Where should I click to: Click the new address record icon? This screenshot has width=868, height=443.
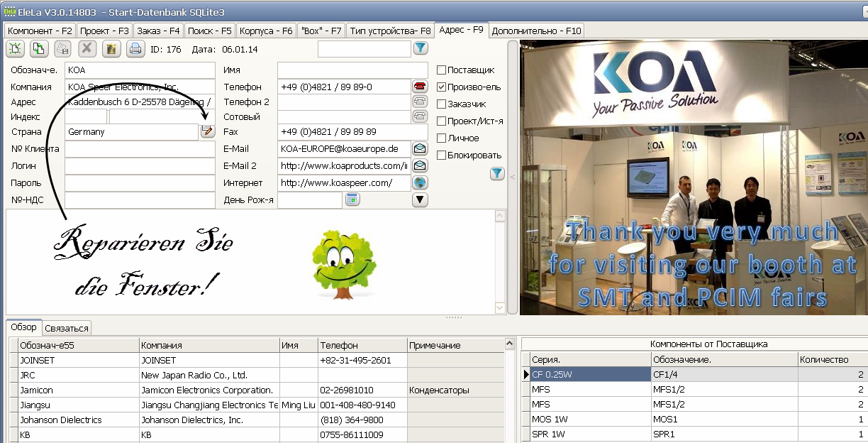(x=16, y=48)
